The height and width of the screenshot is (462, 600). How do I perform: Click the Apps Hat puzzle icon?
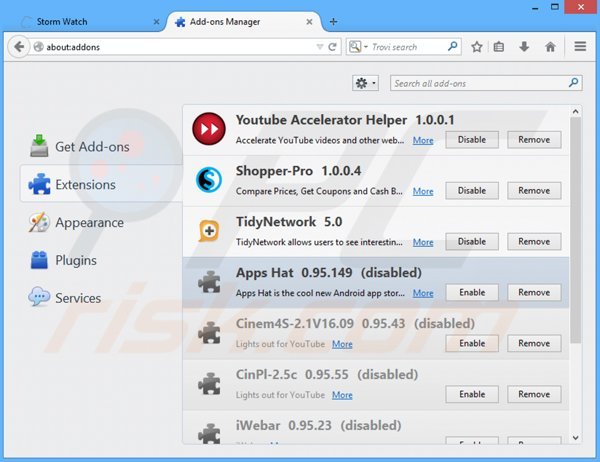209,282
